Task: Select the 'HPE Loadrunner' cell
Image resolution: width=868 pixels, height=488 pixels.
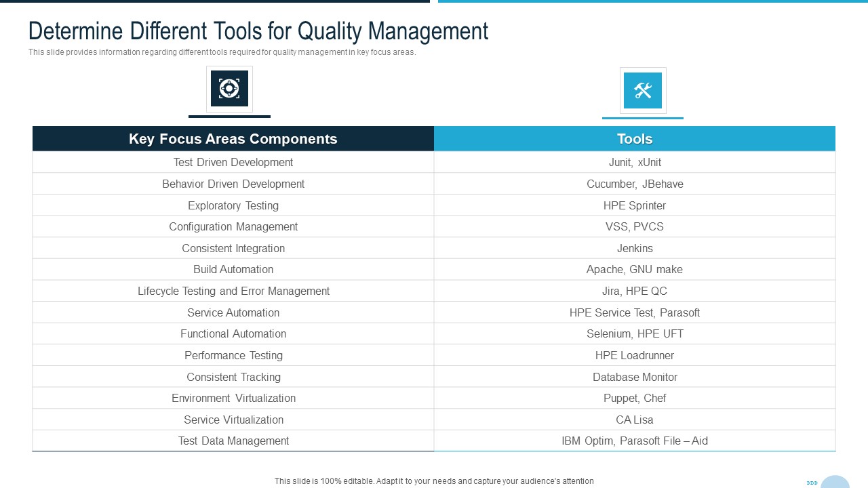Action: [635, 355]
